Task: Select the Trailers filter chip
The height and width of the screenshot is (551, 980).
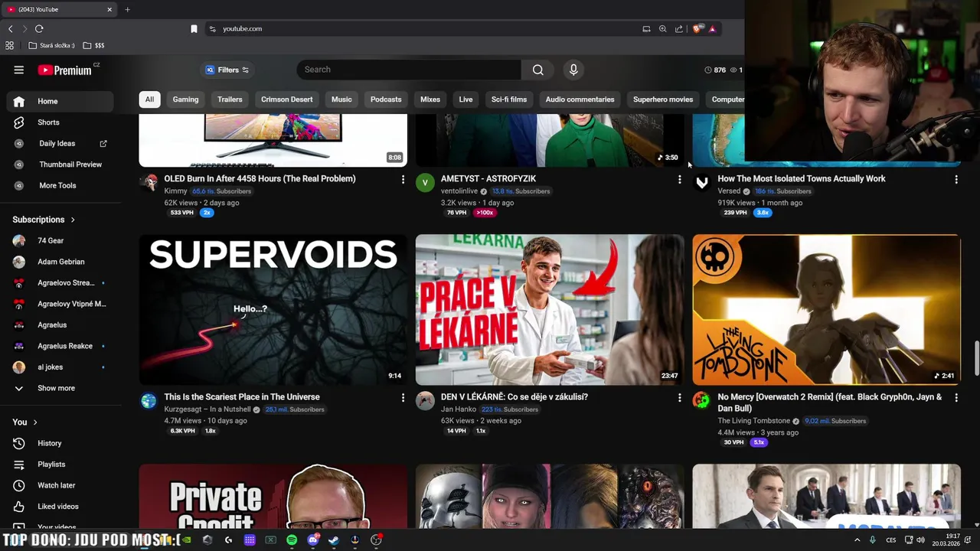Action: tap(230, 99)
